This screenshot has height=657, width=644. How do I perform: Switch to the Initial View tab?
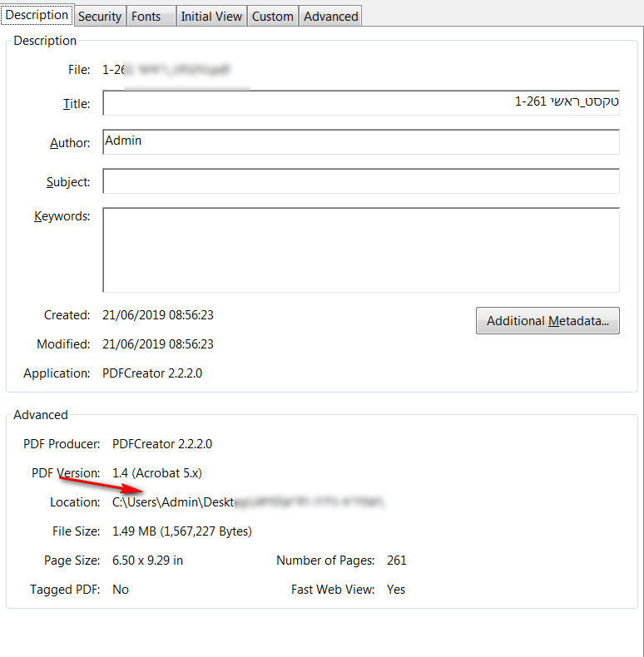211,17
